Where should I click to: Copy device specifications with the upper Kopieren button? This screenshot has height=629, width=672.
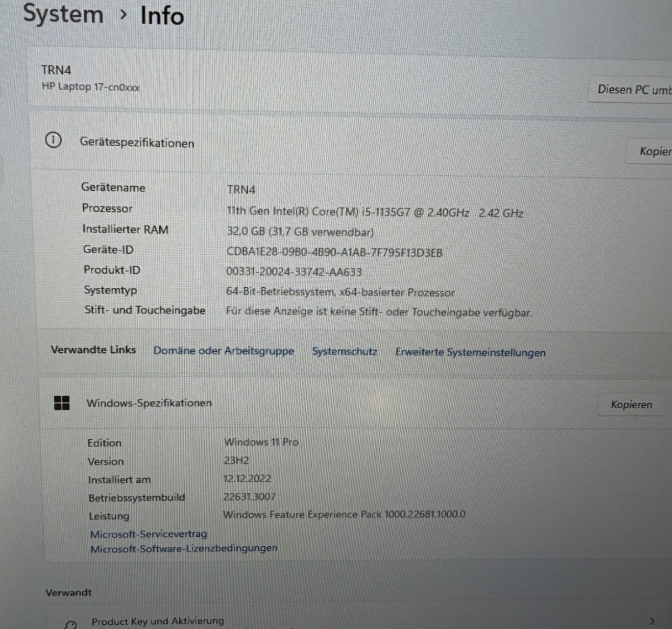pyautogui.click(x=649, y=151)
